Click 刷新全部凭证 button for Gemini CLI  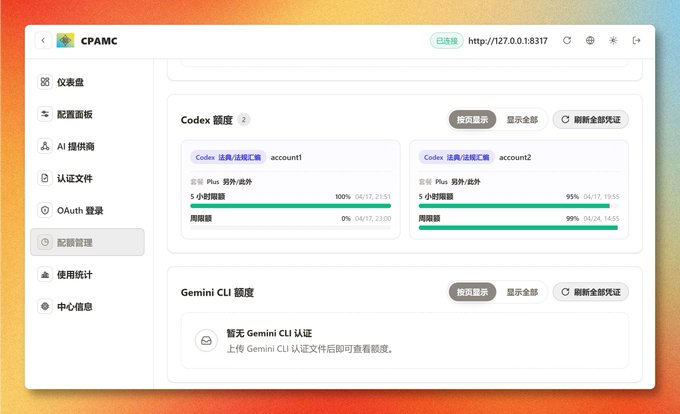tap(591, 292)
